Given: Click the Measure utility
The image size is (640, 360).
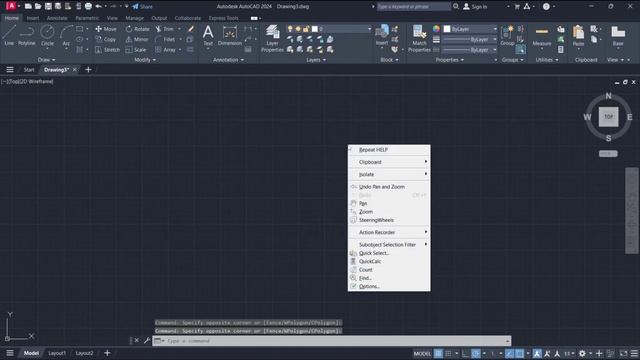Looking at the screenshot, I should 542,36.
